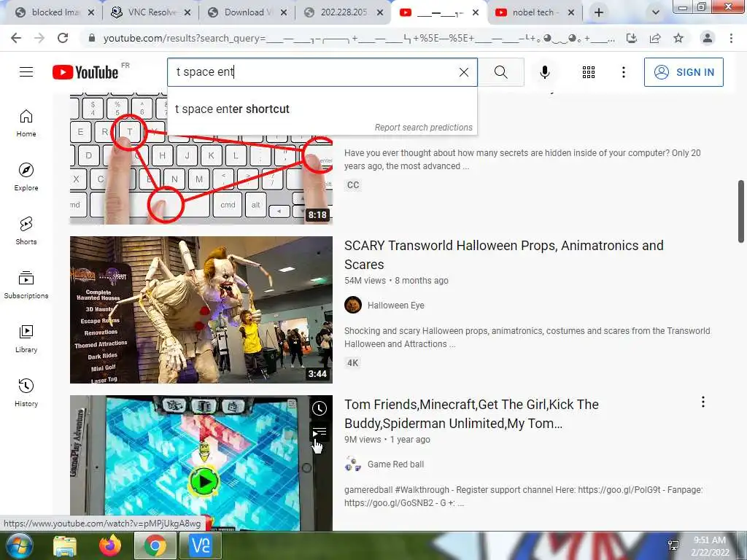Click the browser back arrow

(16, 38)
